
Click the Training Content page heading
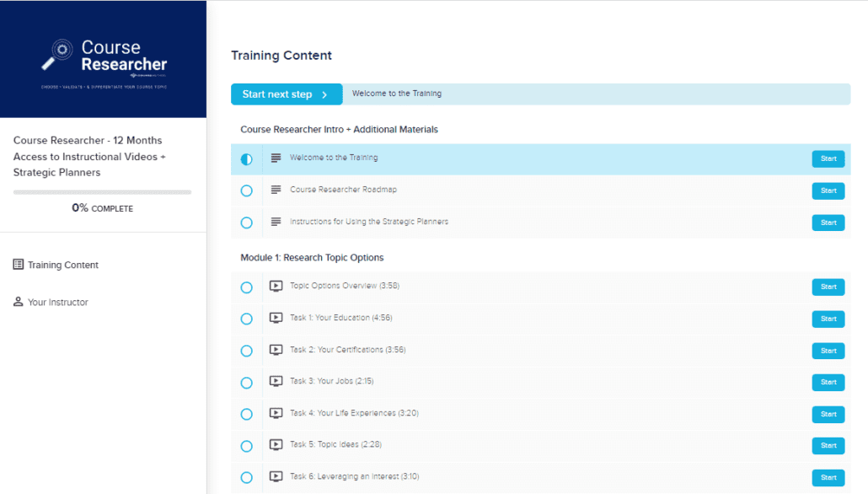(281, 56)
